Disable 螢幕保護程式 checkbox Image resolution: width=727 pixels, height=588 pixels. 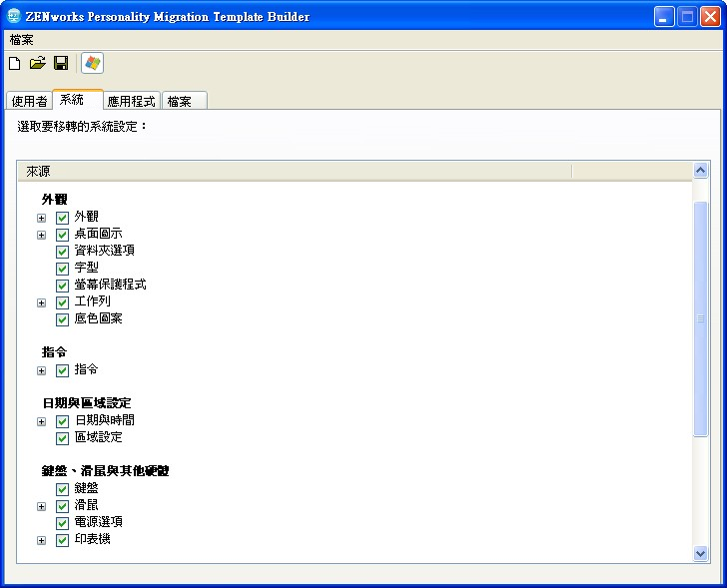[62, 286]
